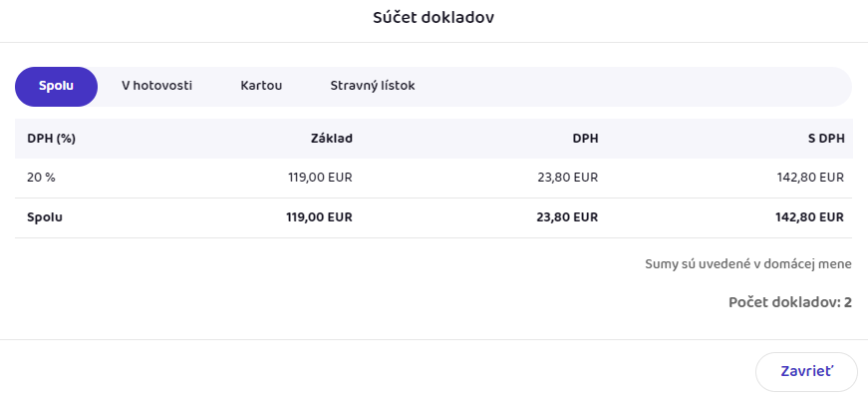The image size is (868, 400).
Task: Click the 142,80 EUR value in 20 % row
Action: (809, 178)
